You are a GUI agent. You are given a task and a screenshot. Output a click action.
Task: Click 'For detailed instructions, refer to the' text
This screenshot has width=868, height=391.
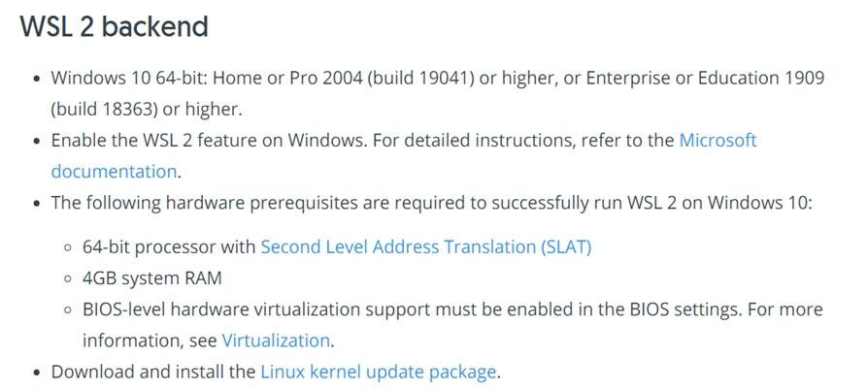523,140
